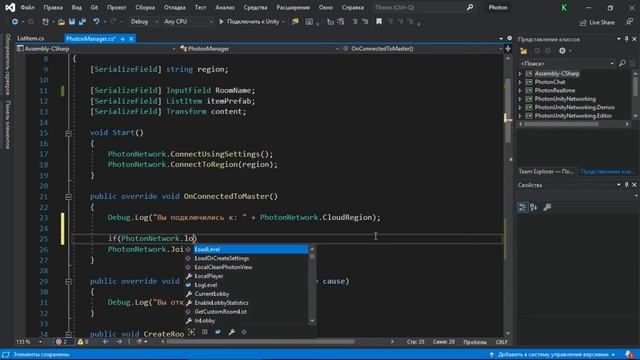Open the PhotonManager type dropdown
The height and width of the screenshot is (360, 640).
pos(260,49)
